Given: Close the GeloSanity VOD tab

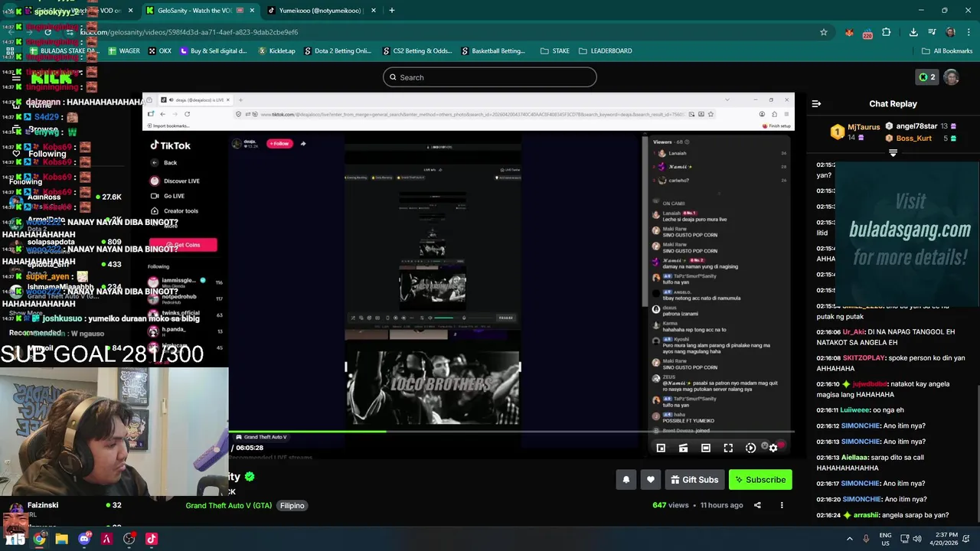Looking at the screenshot, I should (252, 11).
